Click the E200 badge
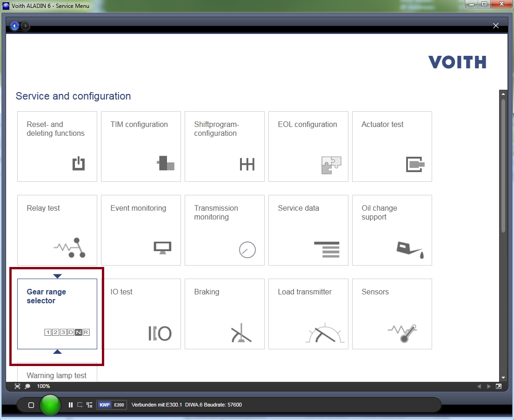 pos(119,405)
